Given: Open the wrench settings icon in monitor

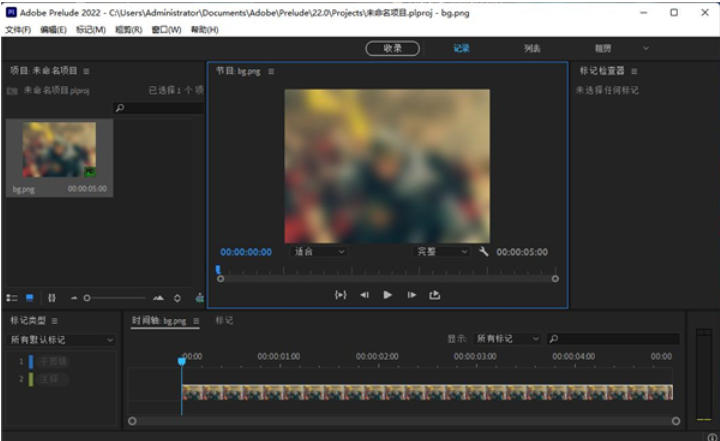Looking at the screenshot, I should tap(484, 252).
